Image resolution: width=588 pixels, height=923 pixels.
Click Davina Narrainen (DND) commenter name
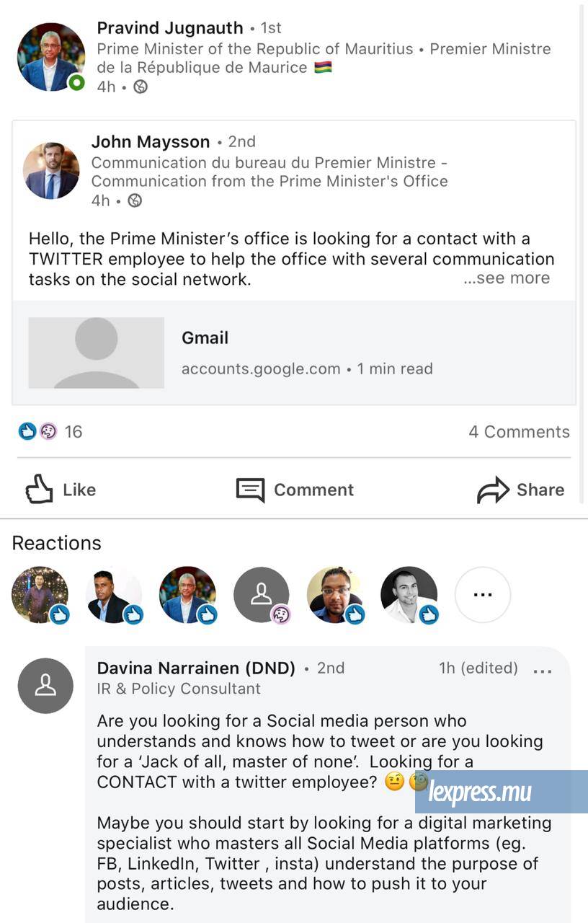point(196,668)
